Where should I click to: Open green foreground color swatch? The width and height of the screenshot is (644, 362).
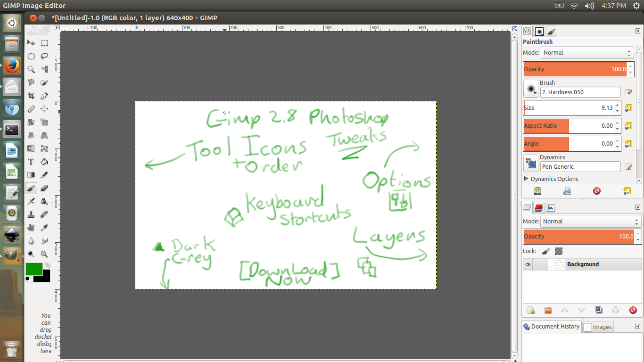tap(33, 268)
